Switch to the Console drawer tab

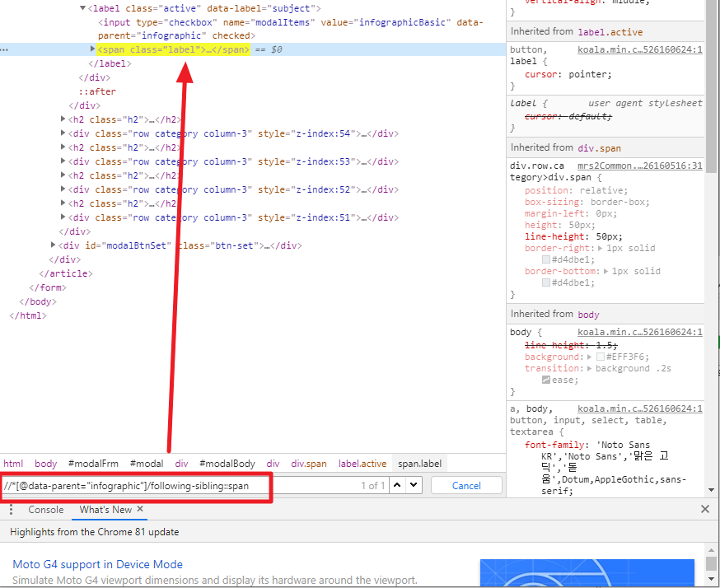point(46,510)
